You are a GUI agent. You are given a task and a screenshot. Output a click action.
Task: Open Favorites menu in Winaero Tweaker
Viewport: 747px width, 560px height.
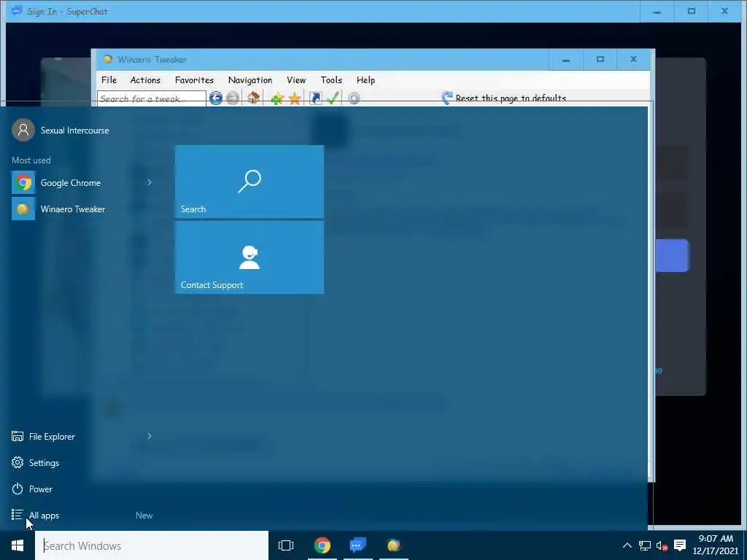pyautogui.click(x=194, y=80)
